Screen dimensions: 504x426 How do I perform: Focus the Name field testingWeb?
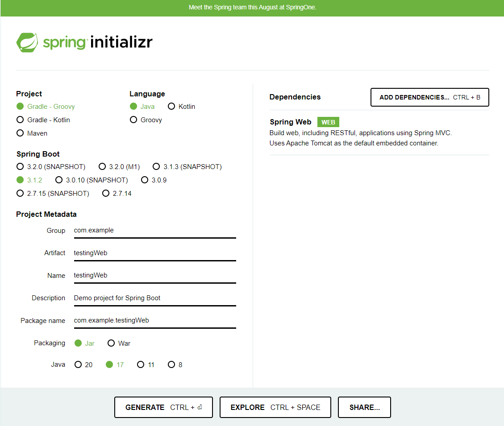click(x=155, y=276)
